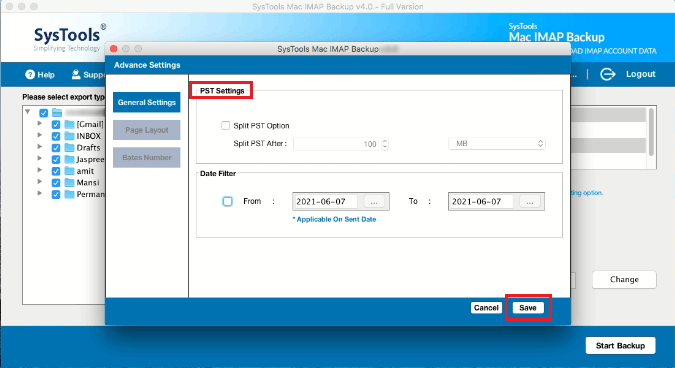Viewport: 675px width, 368px height.
Task: Click the Drafts folder label
Action: point(88,148)
